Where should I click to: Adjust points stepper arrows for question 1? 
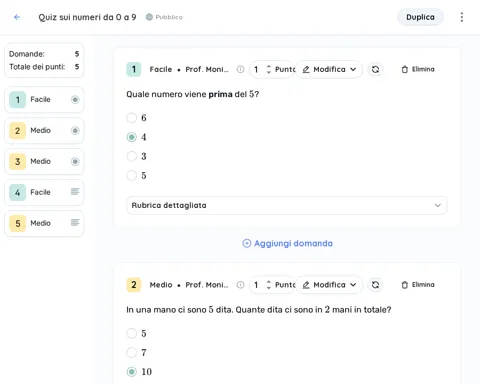click(x=268, y=69)
